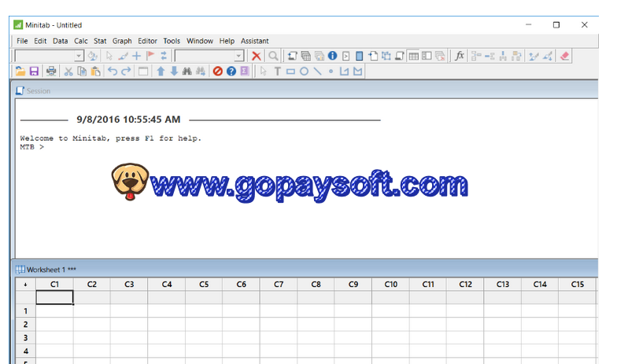
Task: Open the File menu
Action: [22, 41]
